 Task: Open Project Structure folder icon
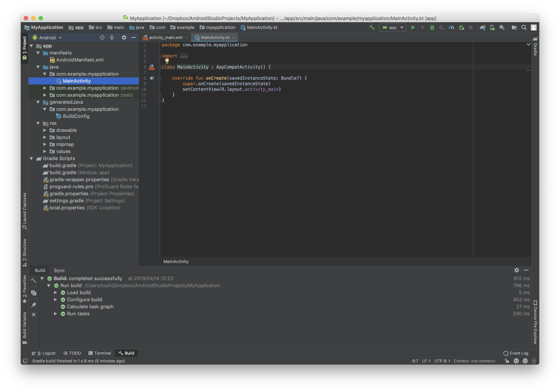pos(514,27)
